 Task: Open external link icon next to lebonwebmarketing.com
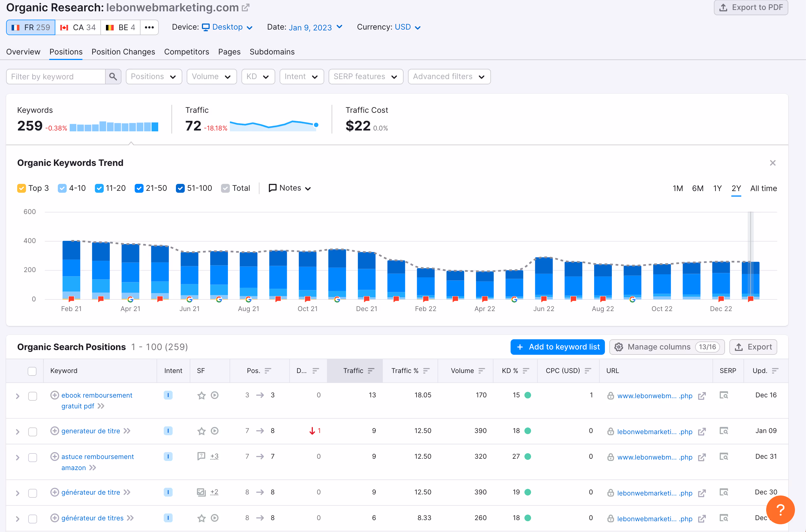(x=245, y=7)
